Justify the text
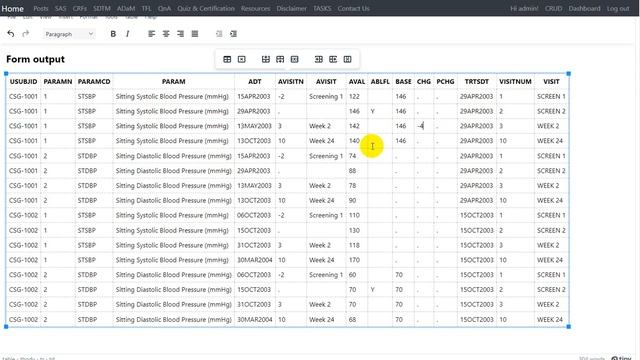 point(195,34)
